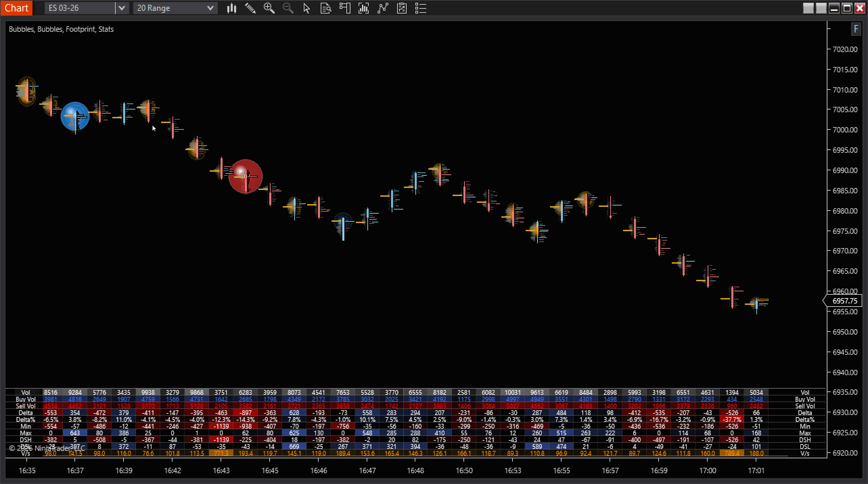This screenshot has width=868, height=484.
Task: Click the ES 03-26 instrument field
Action: pos(80,8)
